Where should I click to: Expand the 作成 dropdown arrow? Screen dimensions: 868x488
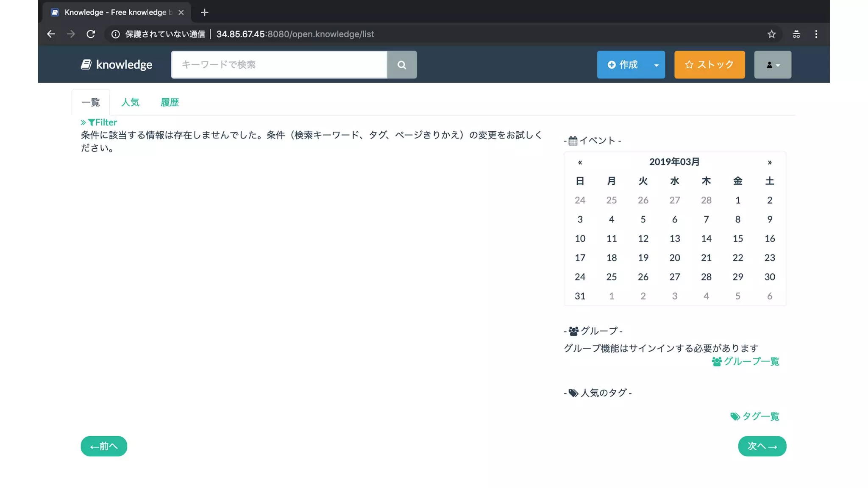656,65
